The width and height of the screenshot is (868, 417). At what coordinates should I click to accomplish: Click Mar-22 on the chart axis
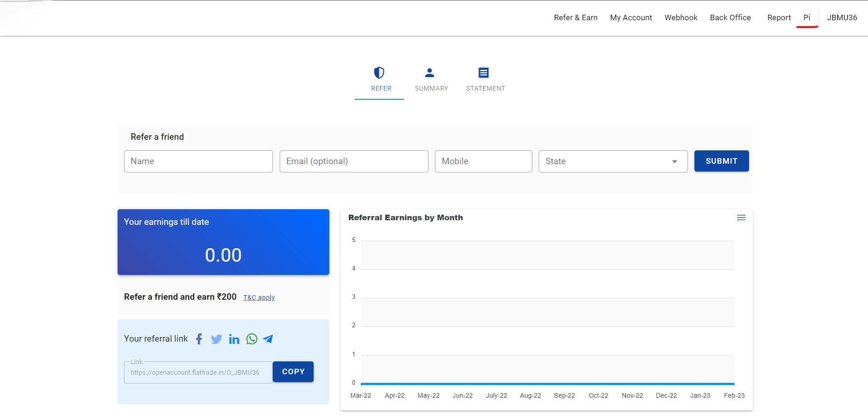(361, 395)
